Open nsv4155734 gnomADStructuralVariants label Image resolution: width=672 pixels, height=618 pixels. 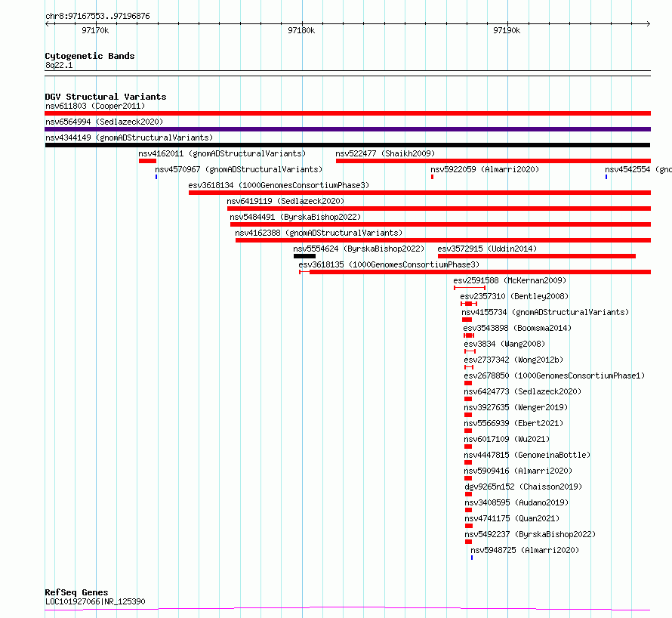pyautogui.click(x=545, y=312)
